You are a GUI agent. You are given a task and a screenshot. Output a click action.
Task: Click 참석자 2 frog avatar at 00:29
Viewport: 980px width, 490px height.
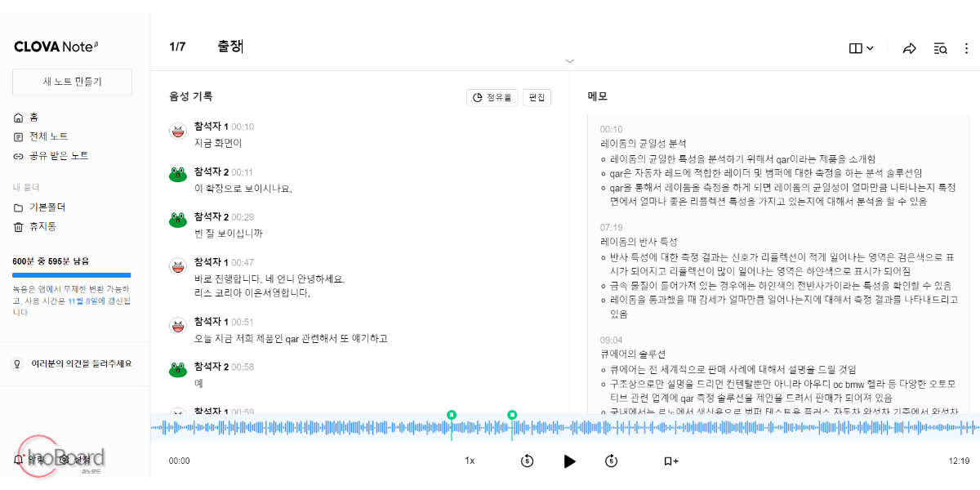[178, 220]
